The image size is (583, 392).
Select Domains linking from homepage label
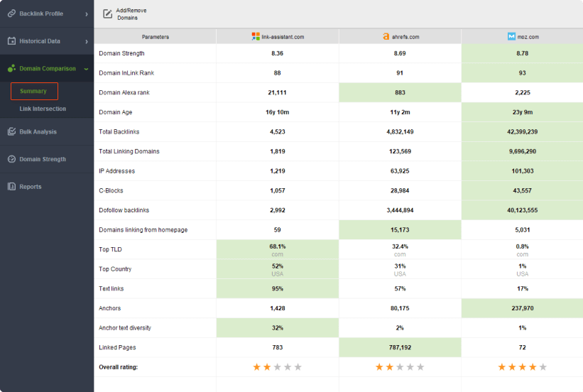point(143,230)
